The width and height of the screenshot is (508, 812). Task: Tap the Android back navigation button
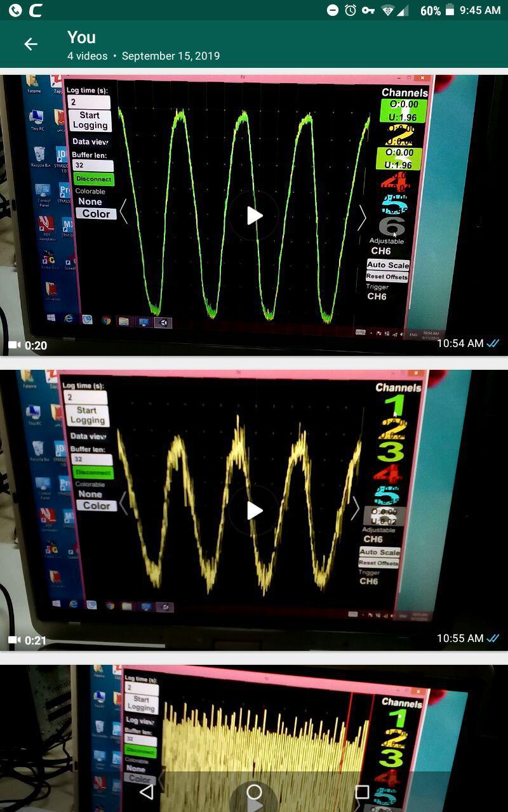click(x=147, y=792)
